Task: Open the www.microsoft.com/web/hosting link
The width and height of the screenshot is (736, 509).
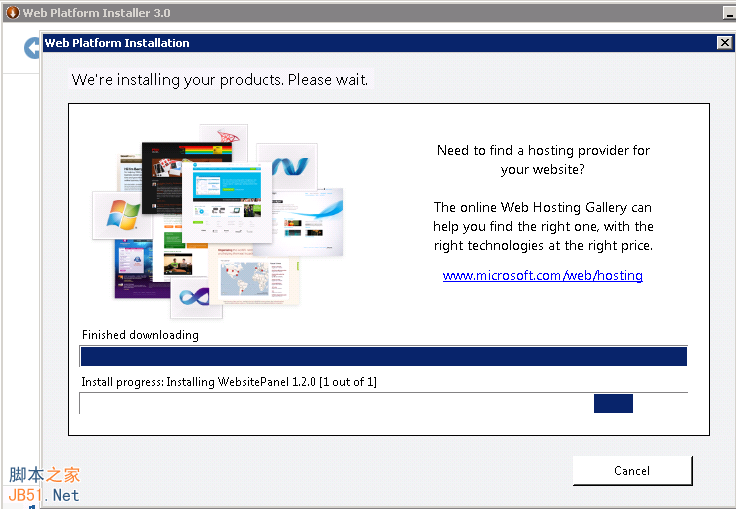Action: coord(542,275)
